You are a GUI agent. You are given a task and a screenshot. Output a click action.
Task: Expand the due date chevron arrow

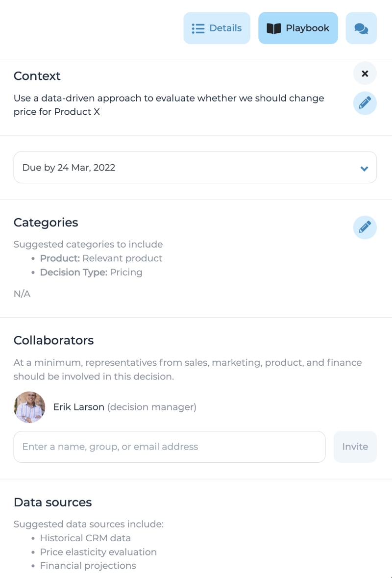tap(364, 169)
